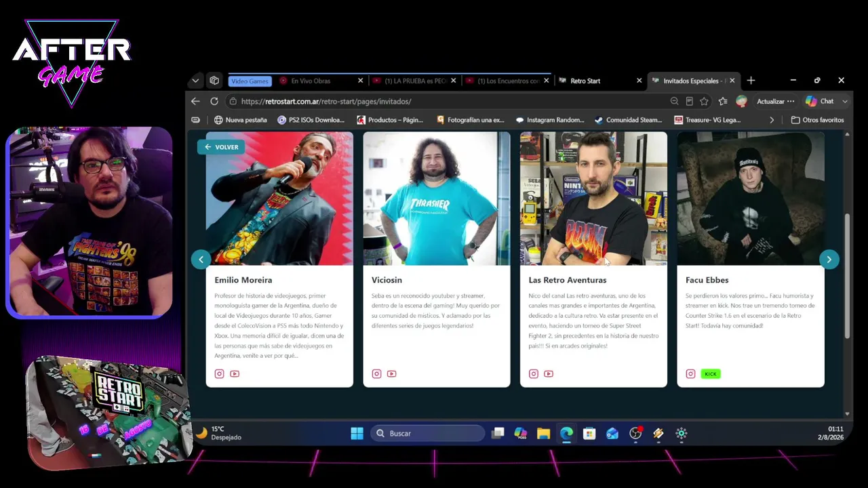
Task: Open Viciosin's guest photo
Action: [x=437, y=199]
